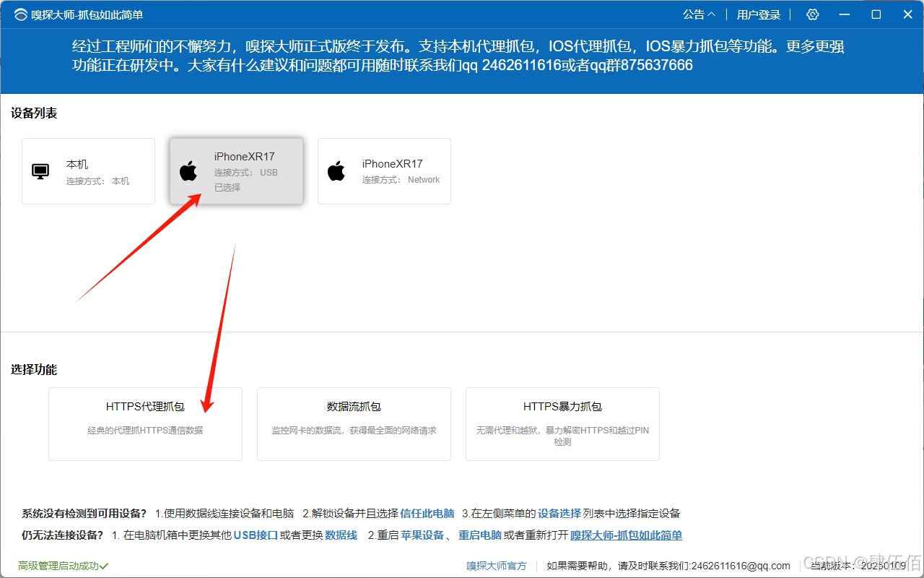Image resolution: width=924 pixels, height=578 pixels.
Task: Click the USB接口 troubleshooting link
Action: pyautogui.click(x=254, y=535)
